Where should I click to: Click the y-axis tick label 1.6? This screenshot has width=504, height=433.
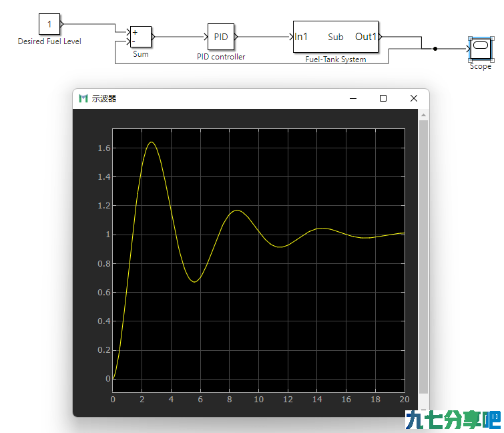click(104, 148)
